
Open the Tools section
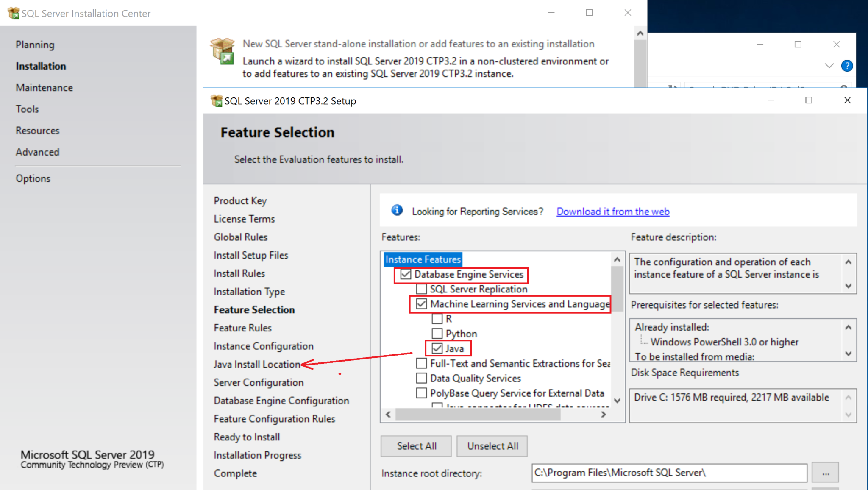(x=28, y=109)
